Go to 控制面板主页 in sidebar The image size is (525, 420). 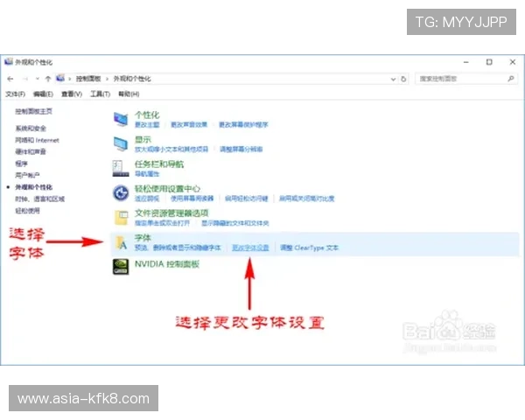33,111
